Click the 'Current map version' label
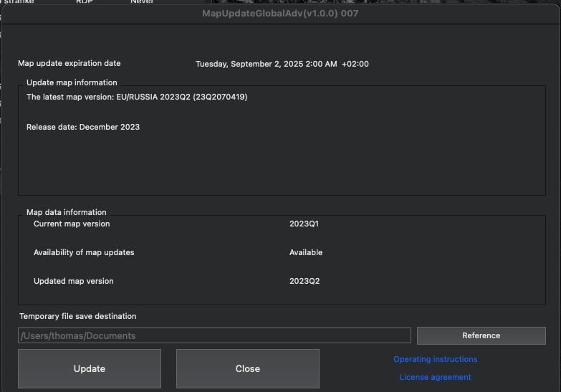This screenshot has width=561, height=392. tap(72, 224)
